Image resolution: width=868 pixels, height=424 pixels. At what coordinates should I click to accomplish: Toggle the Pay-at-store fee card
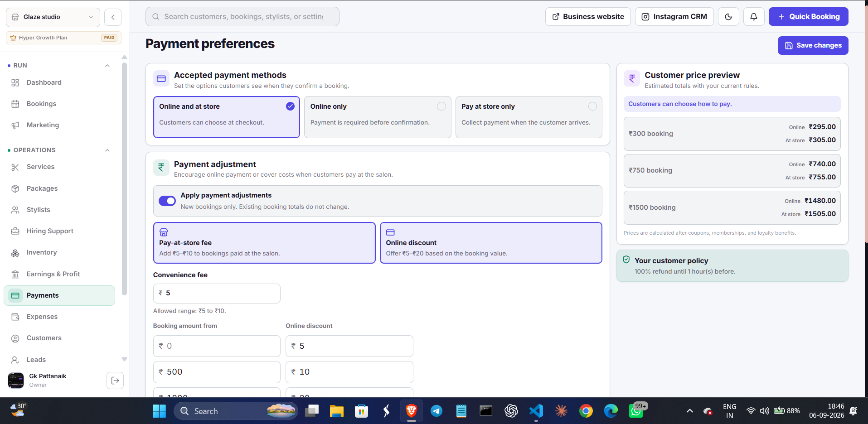click(x=264, y=243)
